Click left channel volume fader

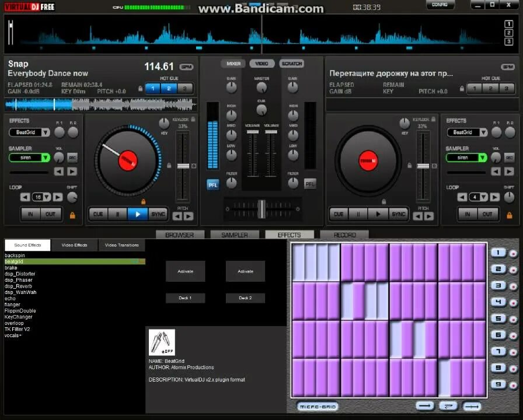(253, 132)
